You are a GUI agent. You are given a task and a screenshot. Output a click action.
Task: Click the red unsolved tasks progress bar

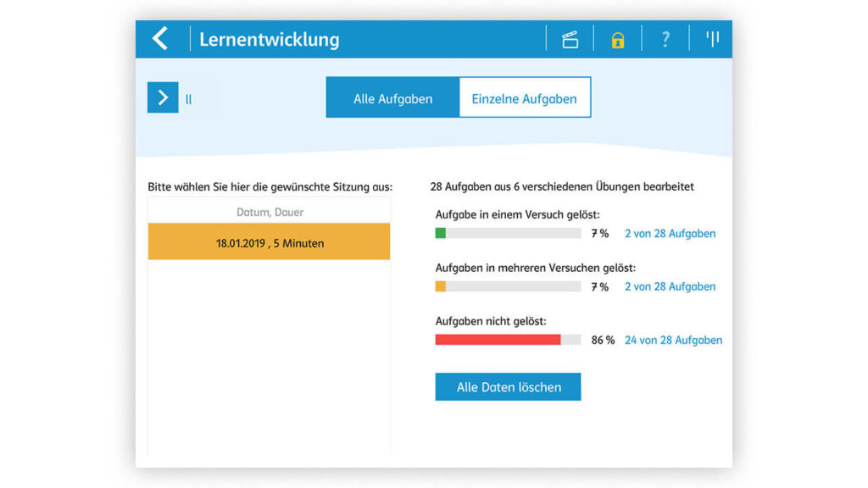(508, 340)
